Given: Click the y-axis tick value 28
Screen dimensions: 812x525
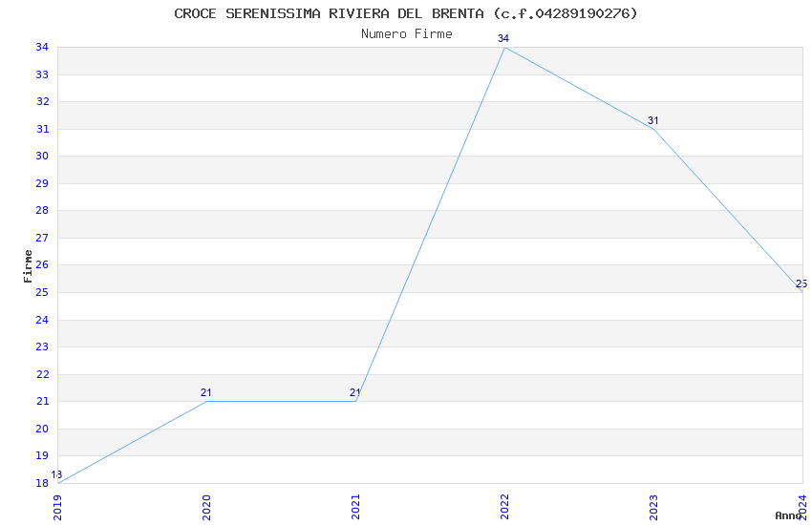Looking at the screenshot, I should point(42,210).
